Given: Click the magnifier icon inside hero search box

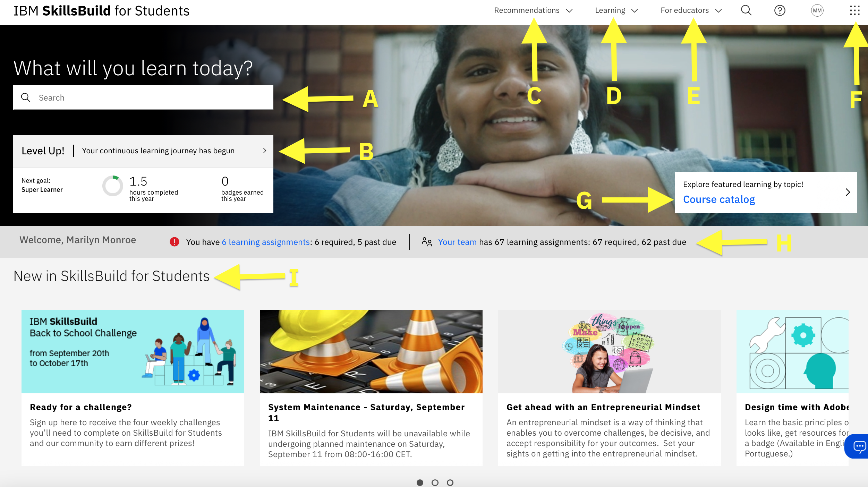Looking at the screenshot, I should (26, 97).
